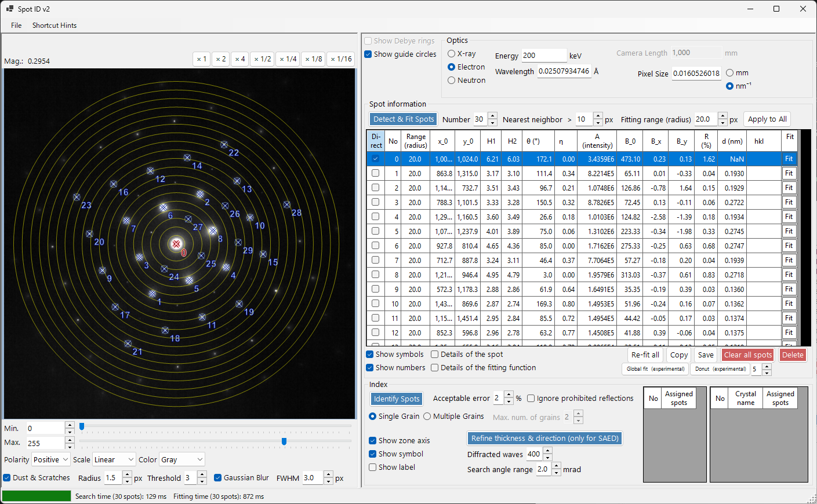Click Detect & Fit Spots button

click(x=404, y=119)
